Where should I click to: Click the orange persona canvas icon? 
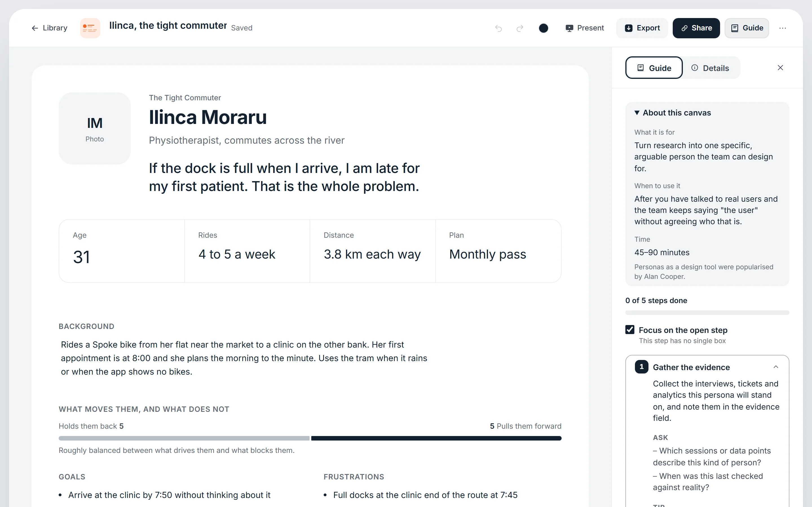(90, 28)
